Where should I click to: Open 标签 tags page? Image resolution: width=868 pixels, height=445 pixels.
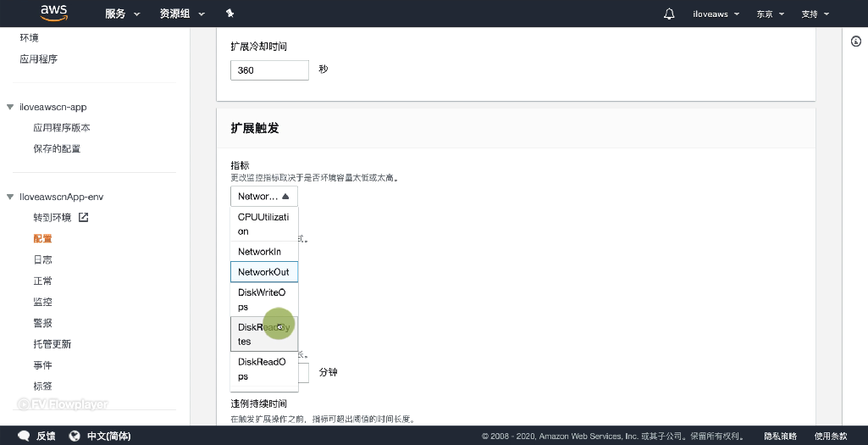(42, 386)
